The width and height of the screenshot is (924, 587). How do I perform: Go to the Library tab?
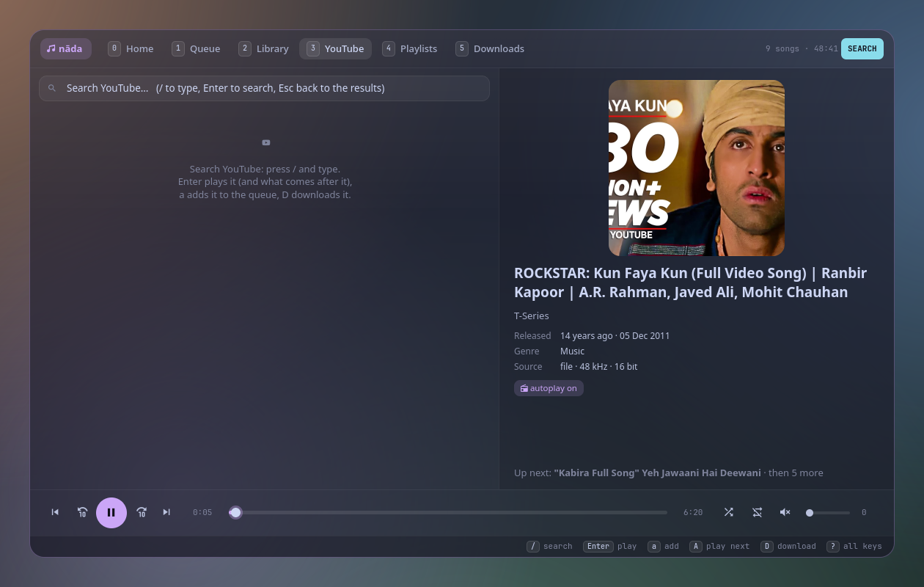pos(264,48)
